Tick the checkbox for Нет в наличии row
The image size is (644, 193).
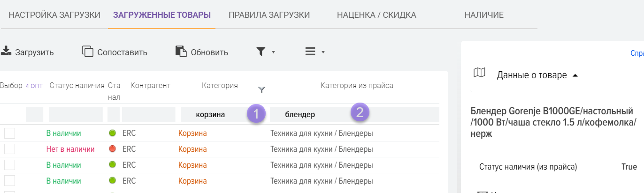(x=10, y=149)
